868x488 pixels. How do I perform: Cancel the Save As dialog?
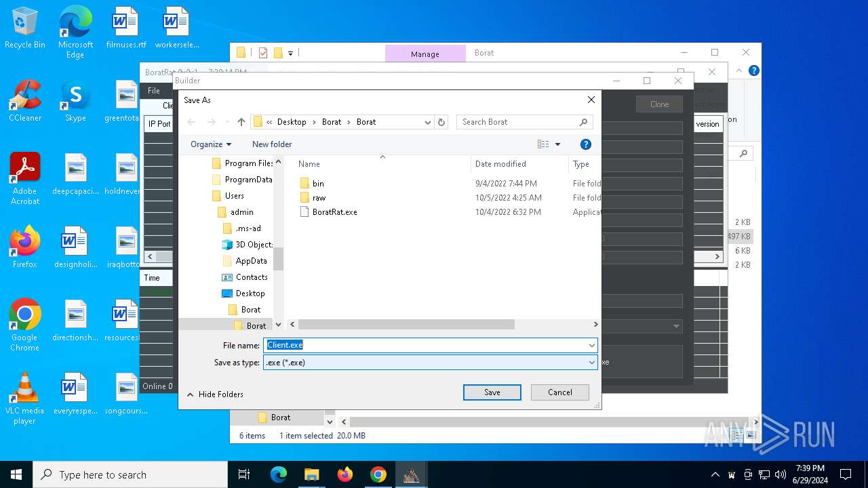coord(560,392)
